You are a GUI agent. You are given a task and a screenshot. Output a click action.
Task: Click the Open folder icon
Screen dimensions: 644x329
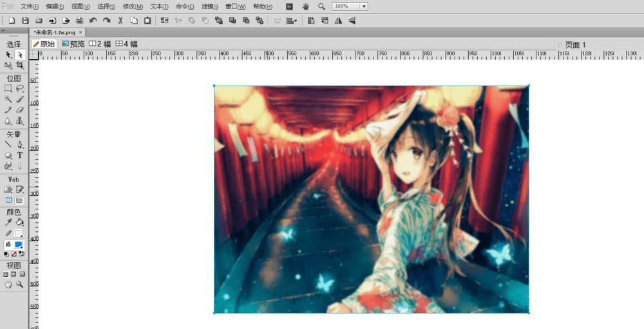[x=39, y=21]
